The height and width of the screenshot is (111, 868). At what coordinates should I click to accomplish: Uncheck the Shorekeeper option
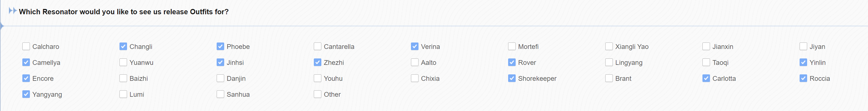click(512, 78)
